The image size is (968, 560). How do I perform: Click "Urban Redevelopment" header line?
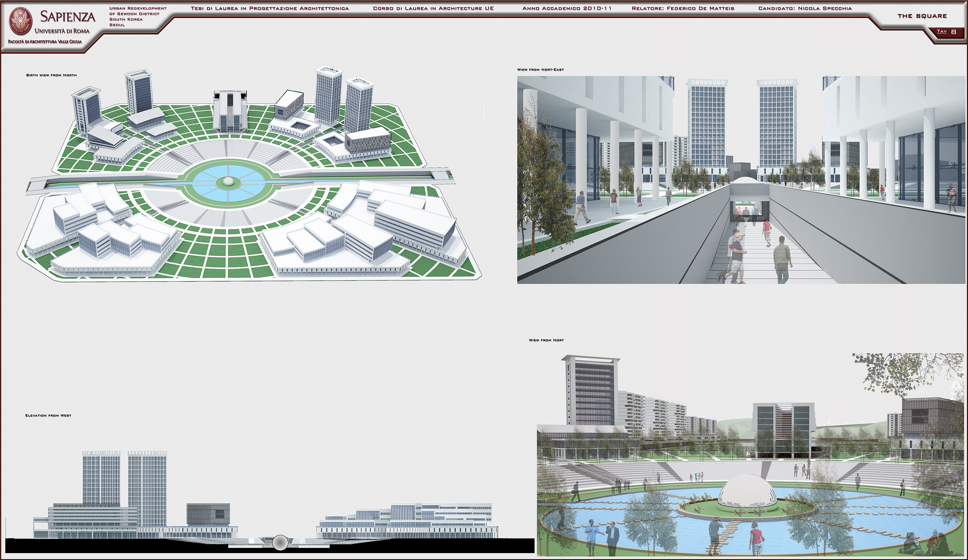point(138,8)
